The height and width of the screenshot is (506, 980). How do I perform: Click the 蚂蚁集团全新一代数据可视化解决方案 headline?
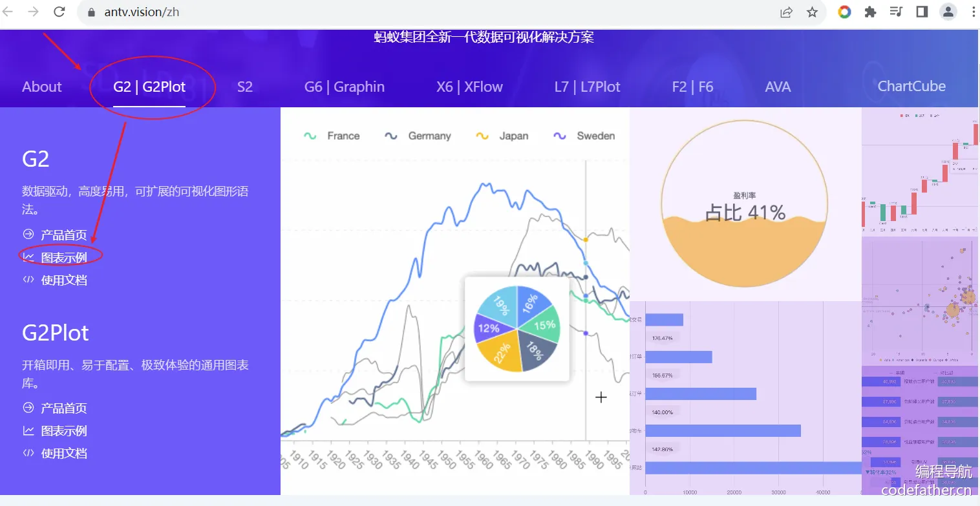484,37
